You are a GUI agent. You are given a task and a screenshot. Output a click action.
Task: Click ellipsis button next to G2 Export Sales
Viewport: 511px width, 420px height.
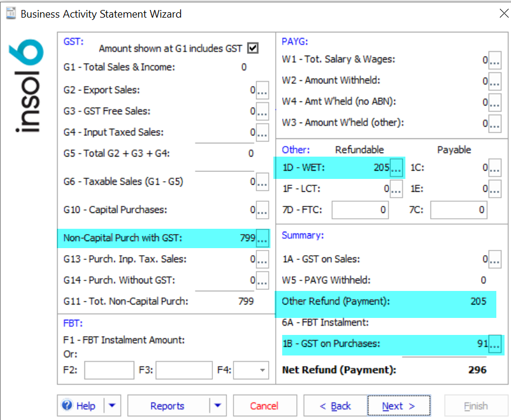coord(262,90)
